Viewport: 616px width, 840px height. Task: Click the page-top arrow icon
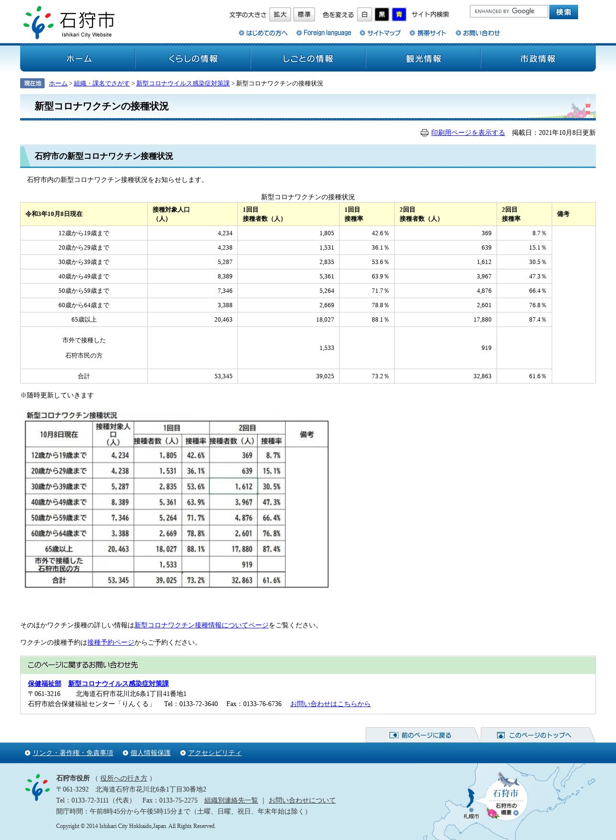(501, 735)
